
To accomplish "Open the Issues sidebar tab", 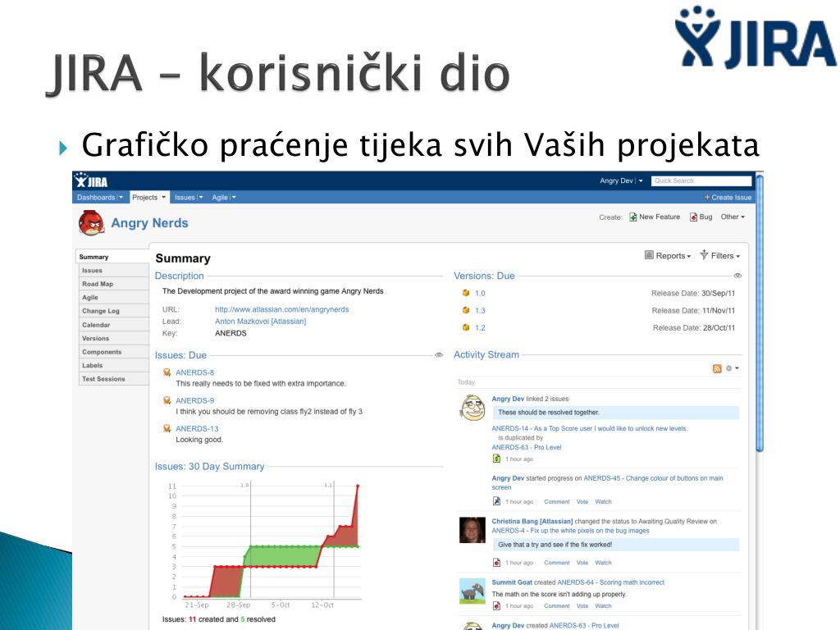I will click(x=113, y=271).
